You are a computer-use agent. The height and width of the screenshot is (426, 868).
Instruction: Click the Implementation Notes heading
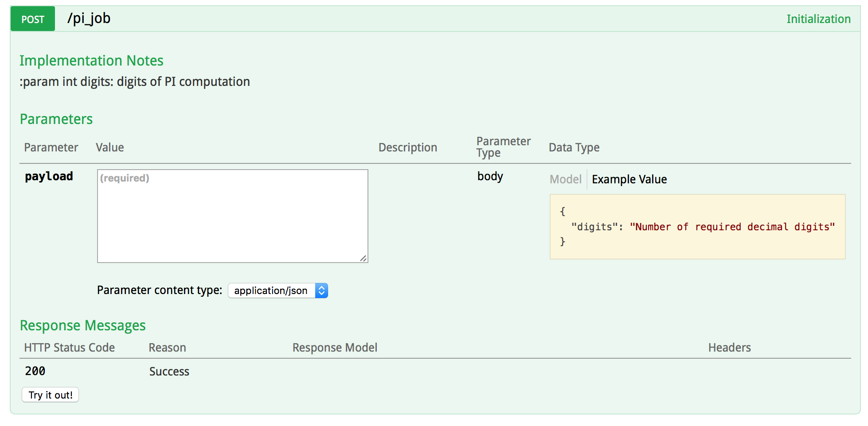tap(91, 61)
